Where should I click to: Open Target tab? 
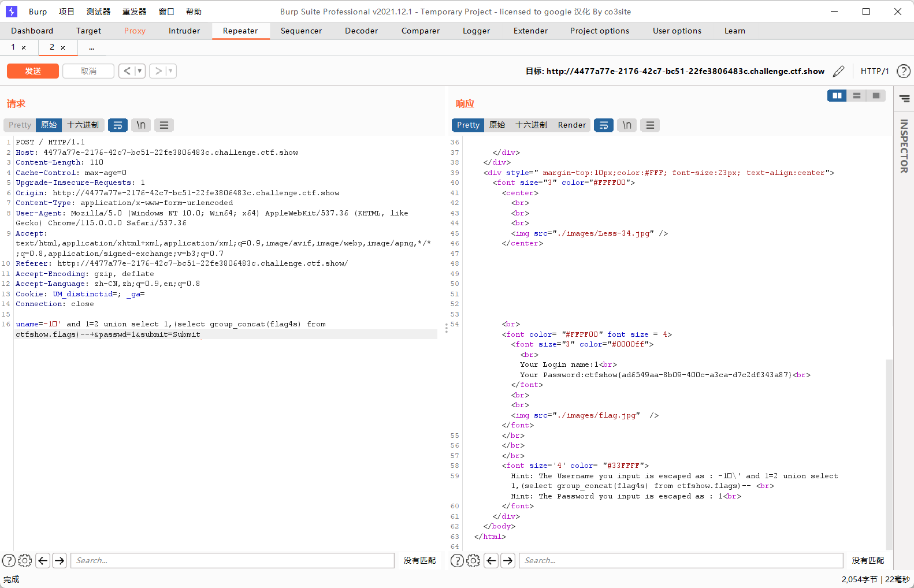pos(88,31)
